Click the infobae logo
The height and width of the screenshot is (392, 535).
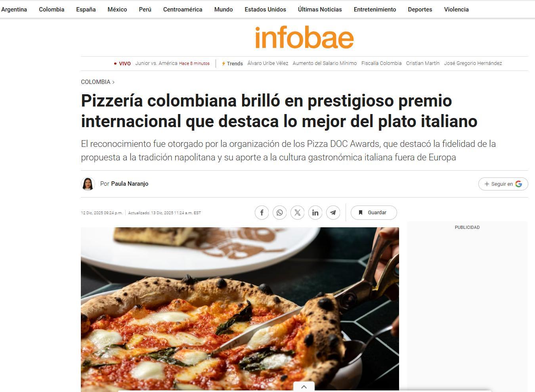click(304, 38)
